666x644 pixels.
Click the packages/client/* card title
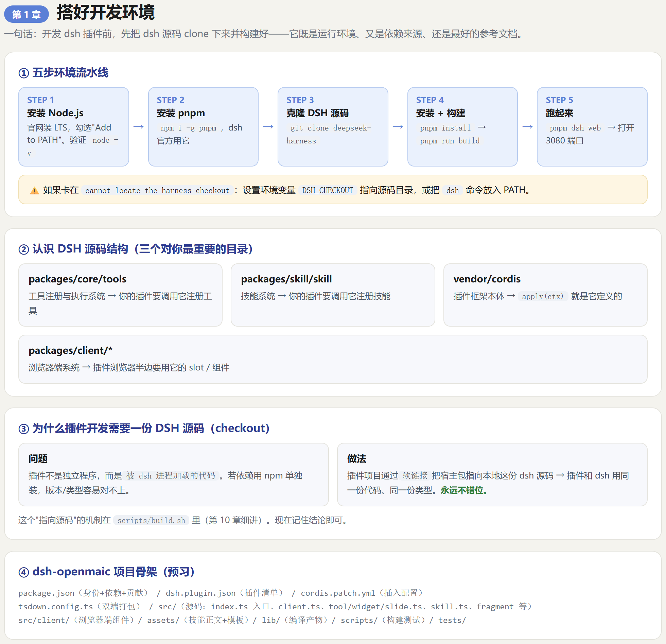(70, 350)
